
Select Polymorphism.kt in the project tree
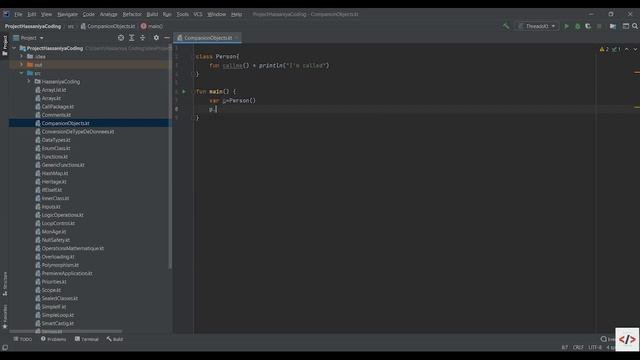click(60, 265)
